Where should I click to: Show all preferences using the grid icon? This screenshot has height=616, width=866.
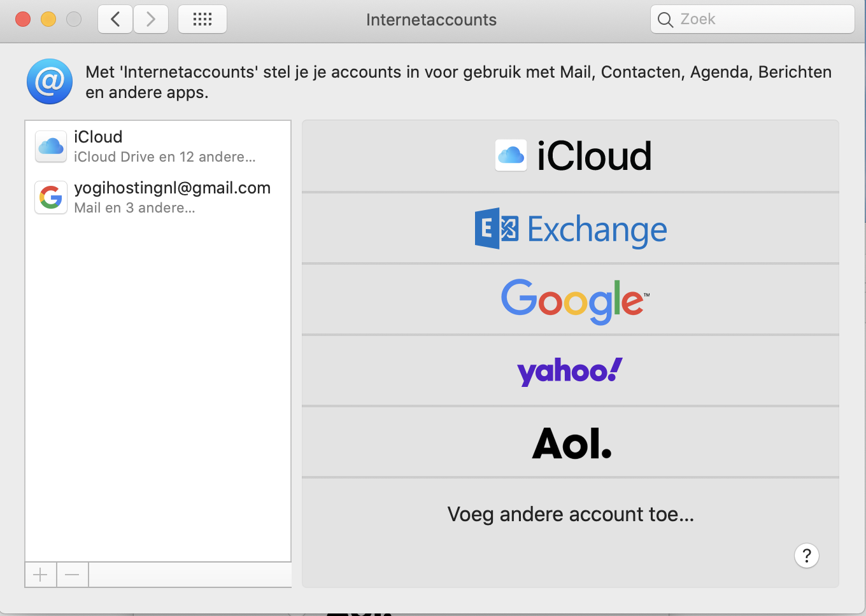(202, 19)
